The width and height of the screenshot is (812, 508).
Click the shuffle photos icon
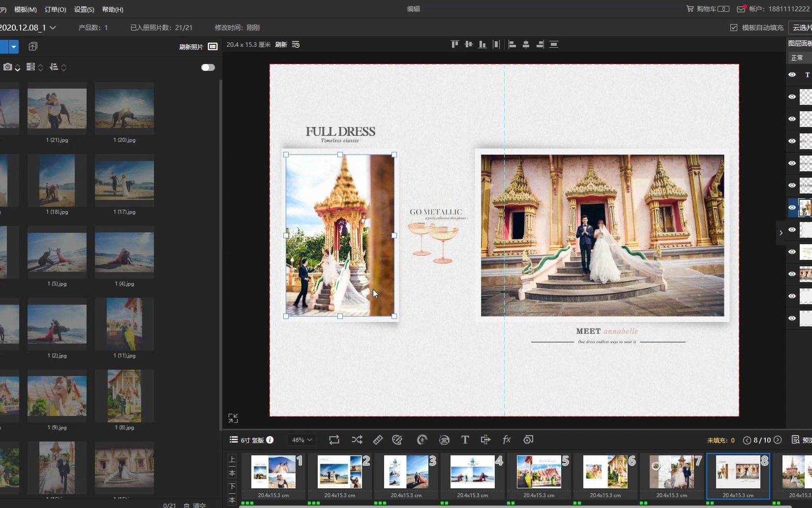(357, 440)
